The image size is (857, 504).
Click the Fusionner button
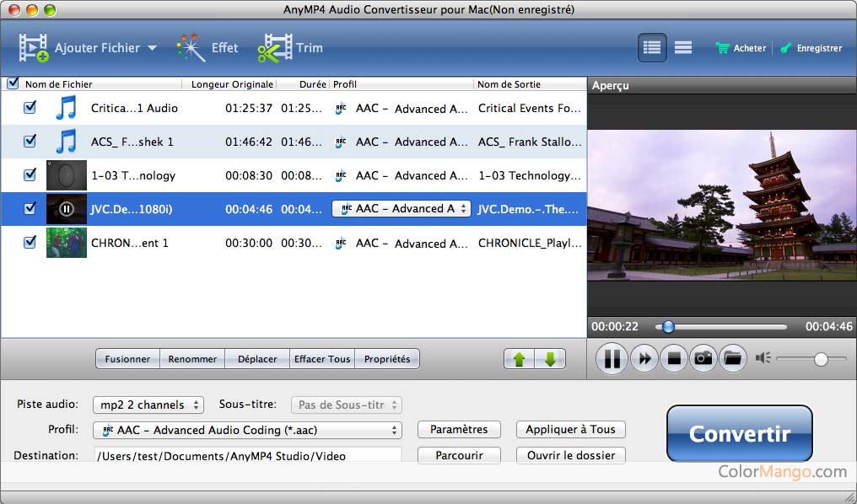tap(127, 359)
